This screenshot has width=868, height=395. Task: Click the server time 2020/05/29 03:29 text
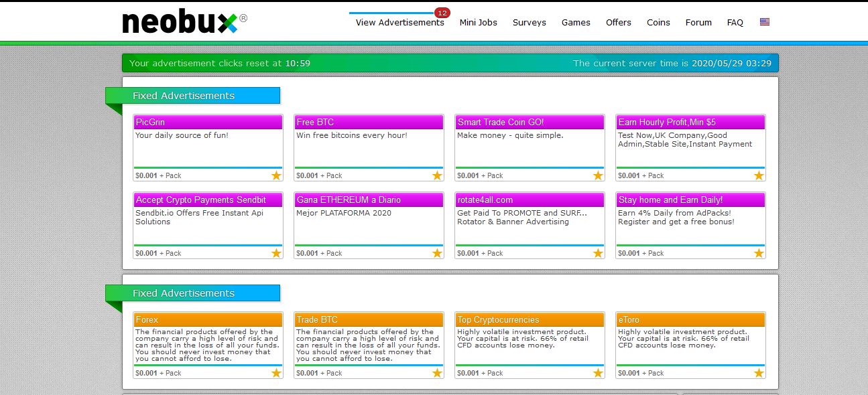click(731, 64)
